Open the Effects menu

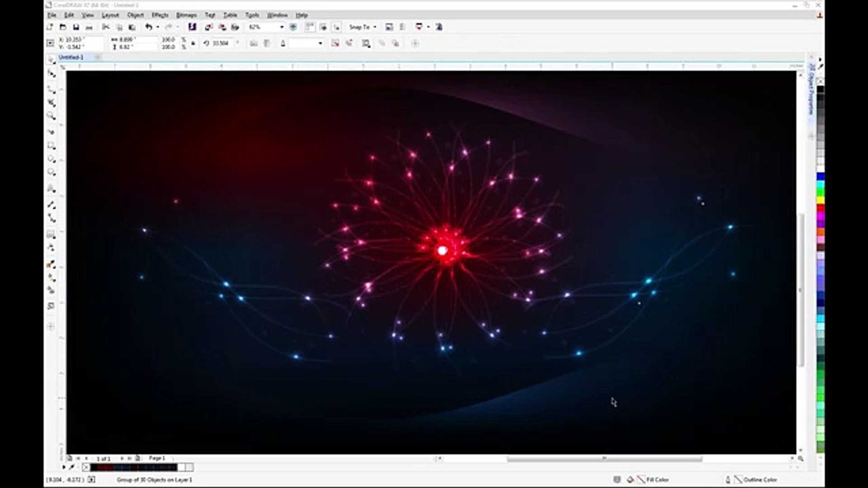(x=160, y=15)
